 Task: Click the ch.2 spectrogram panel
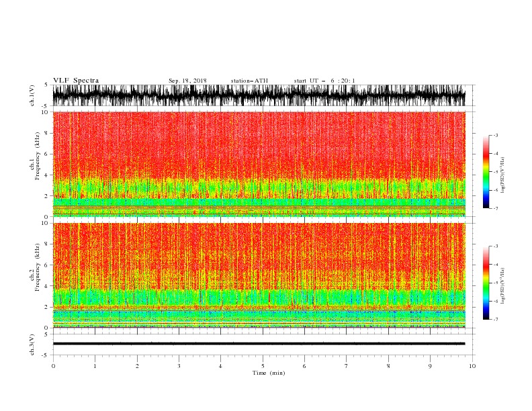click(259, 275)
